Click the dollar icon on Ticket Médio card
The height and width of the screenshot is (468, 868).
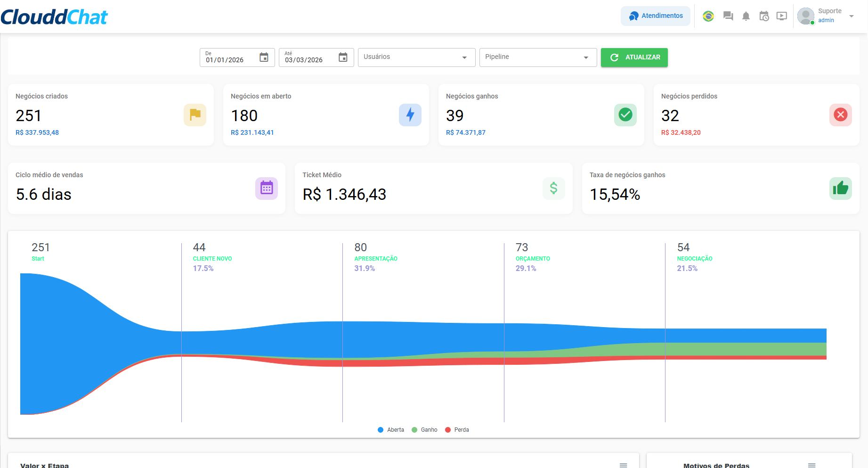pos(554,188)
